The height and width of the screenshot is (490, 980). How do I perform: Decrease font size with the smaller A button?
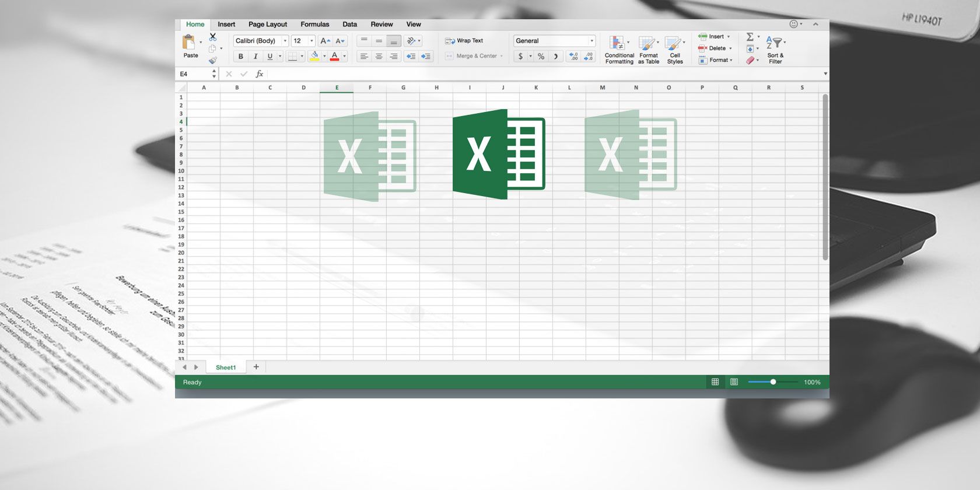[x=340, y=41]
